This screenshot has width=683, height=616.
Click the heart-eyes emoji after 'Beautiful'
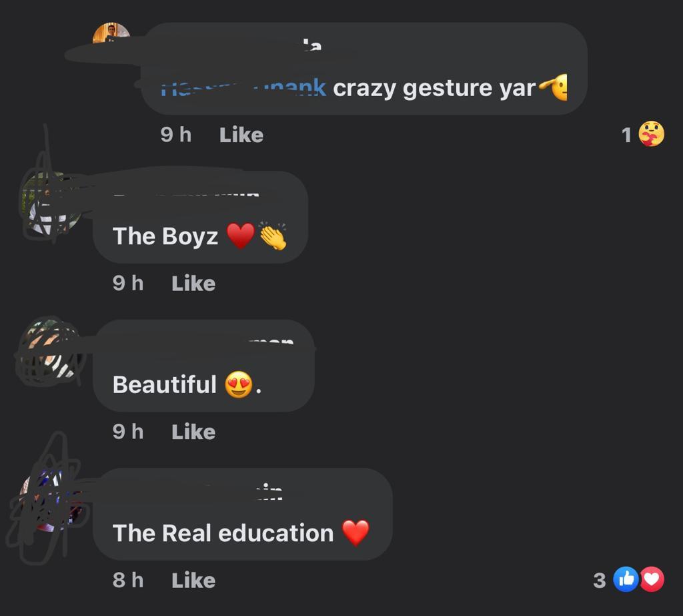pos(239,384)
